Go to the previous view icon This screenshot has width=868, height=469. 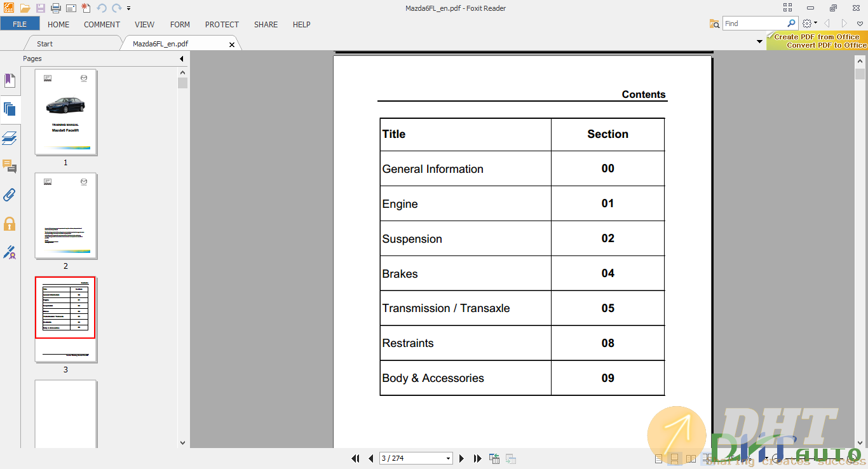494,458
